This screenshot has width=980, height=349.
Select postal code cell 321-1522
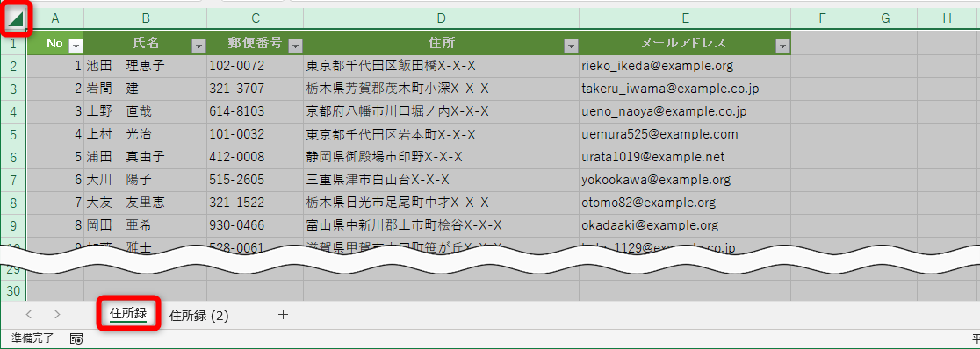point(255,203)
